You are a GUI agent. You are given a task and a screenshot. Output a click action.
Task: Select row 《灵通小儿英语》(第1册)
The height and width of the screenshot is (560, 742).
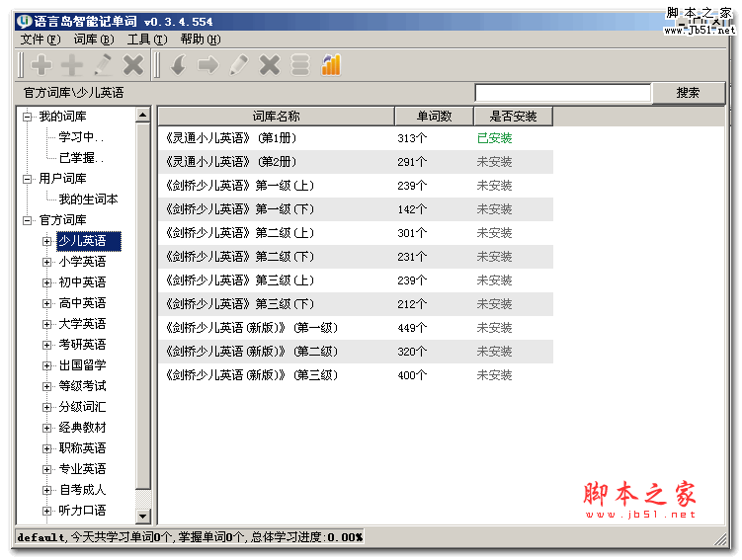tap(356, 138)
